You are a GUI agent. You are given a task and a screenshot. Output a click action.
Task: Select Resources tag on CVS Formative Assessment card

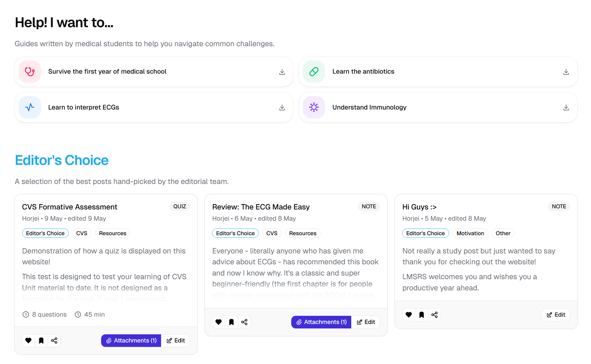coord(113,233)
